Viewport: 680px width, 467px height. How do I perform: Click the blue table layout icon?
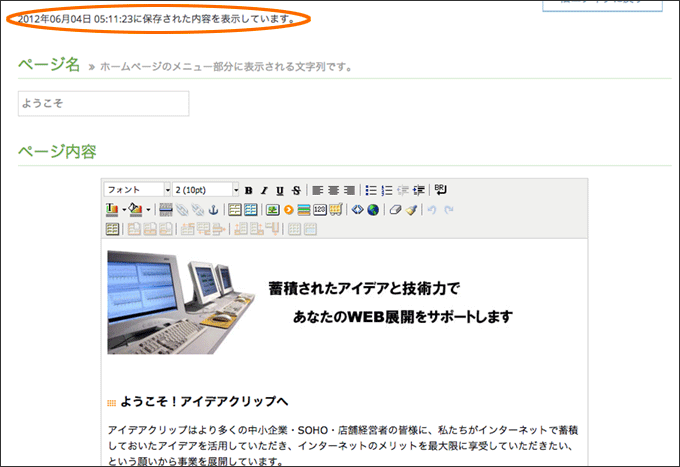251,210
